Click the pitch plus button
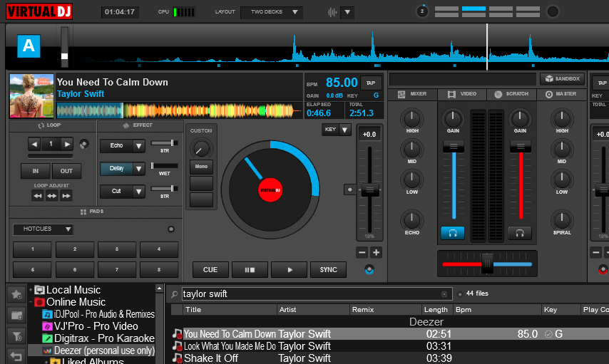Image resolution: width=609 pixels, height=364 pixels. pos(376,253)
